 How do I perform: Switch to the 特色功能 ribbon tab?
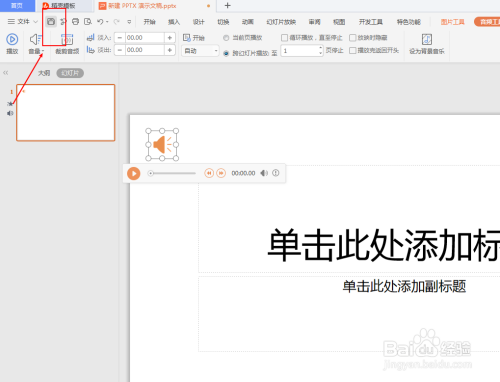[x=409, y=22]
